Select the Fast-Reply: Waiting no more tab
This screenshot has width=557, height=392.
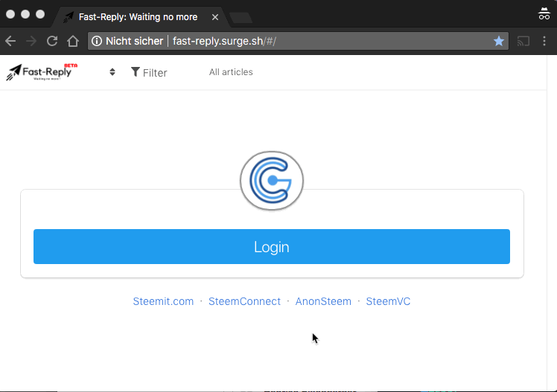point(138,17)
